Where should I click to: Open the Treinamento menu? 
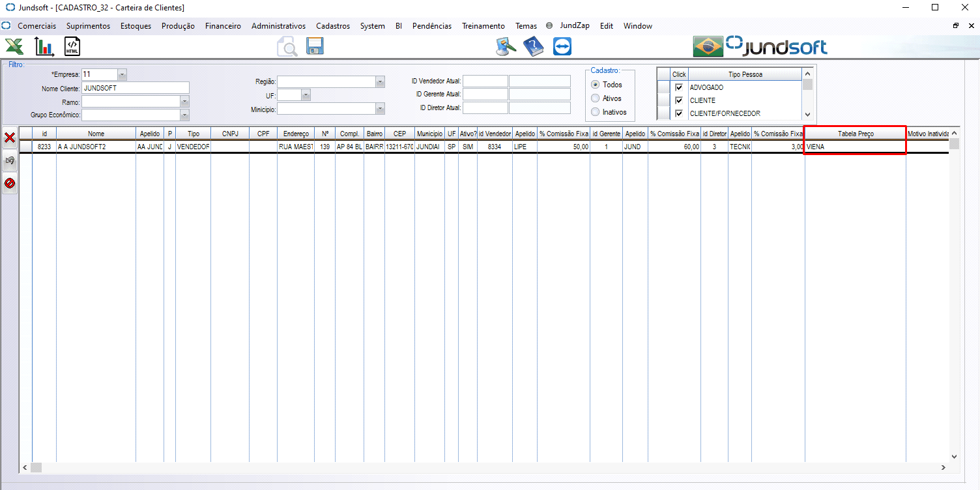click(483, 26)
